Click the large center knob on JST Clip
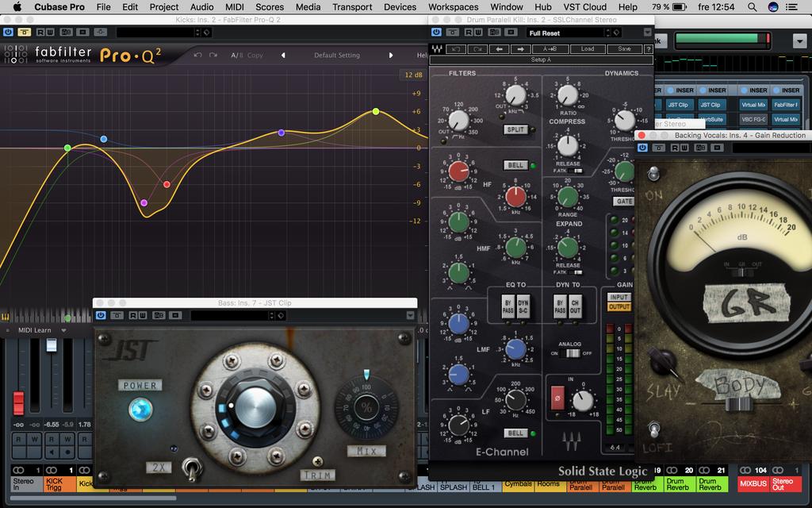Screen dimensions: 812x508 [256, 407]
